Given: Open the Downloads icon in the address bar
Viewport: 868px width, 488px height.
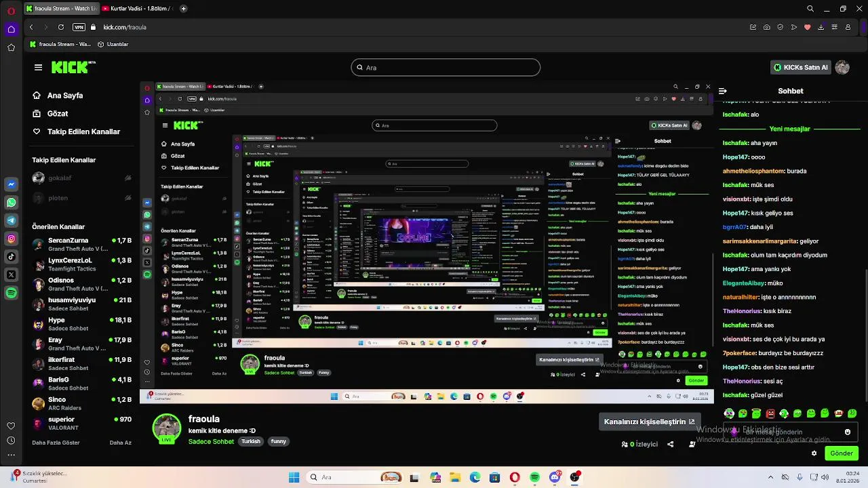Looking at the screenshot, I should click(821, 27).
